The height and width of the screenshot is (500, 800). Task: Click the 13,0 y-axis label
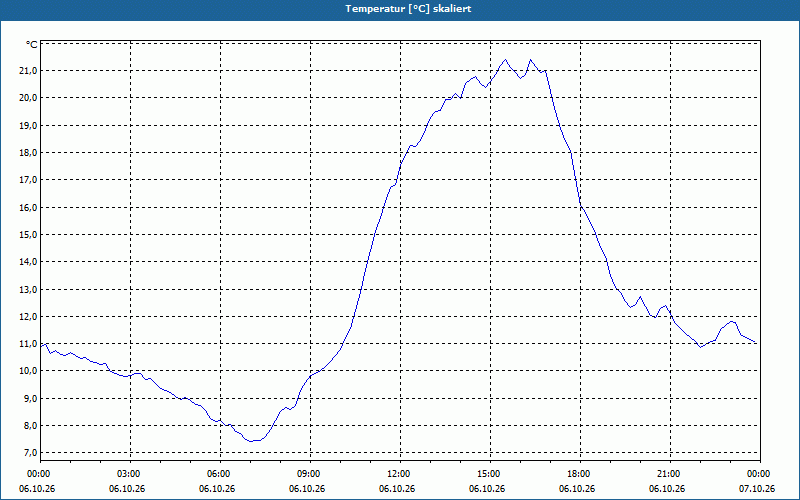click(28, 289)
